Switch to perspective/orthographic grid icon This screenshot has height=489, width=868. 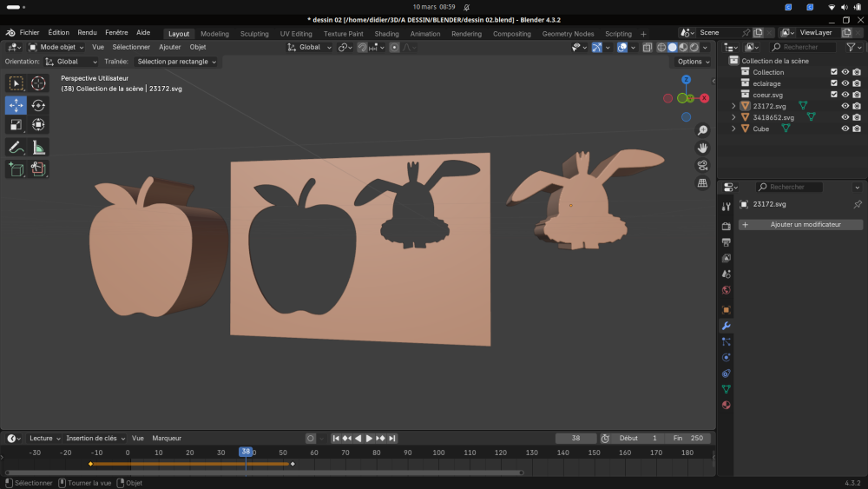click(702, 183)
